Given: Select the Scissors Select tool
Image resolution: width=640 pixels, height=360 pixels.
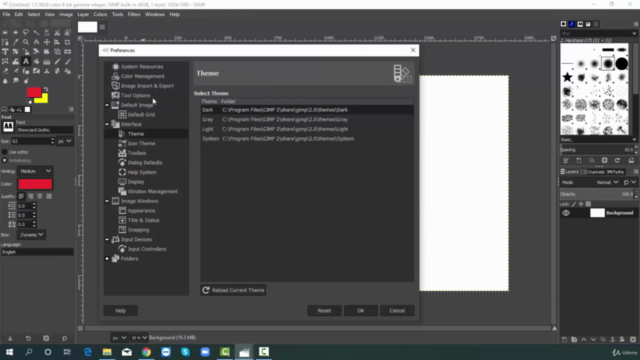Looking at the screenshot, I should tap(57, 32).
